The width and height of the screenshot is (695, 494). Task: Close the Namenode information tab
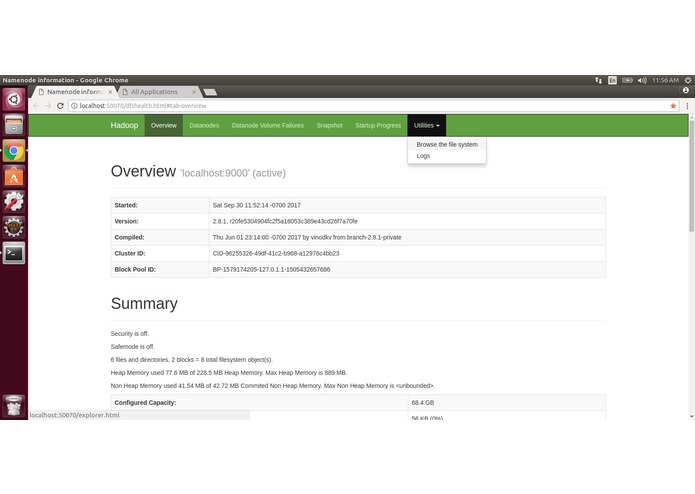point(110,92)
